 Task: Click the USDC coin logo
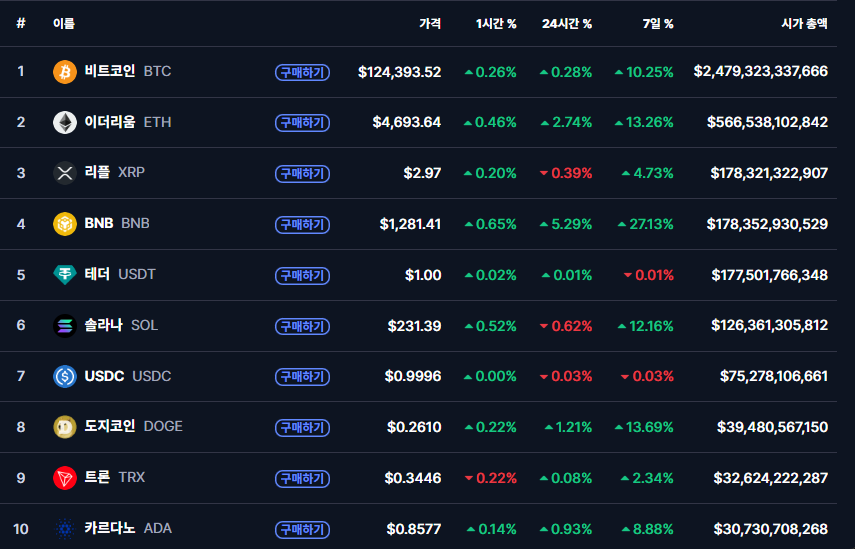pyautogui.click(x=65, y=377)
